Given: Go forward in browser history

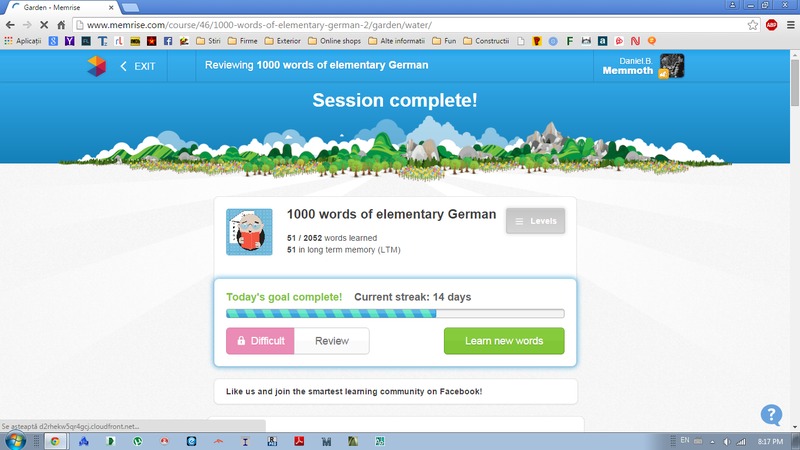Looking at the screenshot, I should [27, 24].
